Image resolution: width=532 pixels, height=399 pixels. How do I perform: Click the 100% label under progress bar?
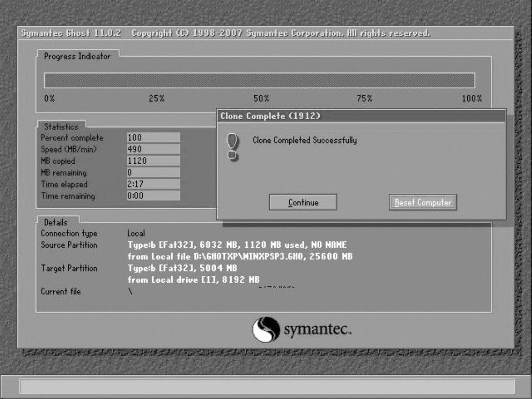coord(472,98)
